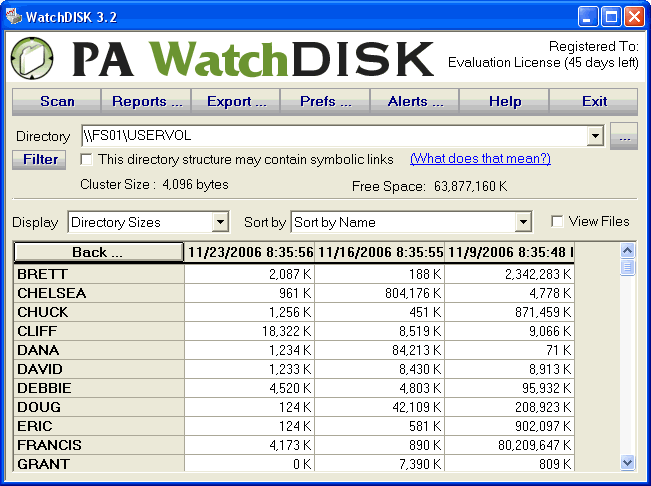
Task: Click the Filter button
Action: point(40,159)
